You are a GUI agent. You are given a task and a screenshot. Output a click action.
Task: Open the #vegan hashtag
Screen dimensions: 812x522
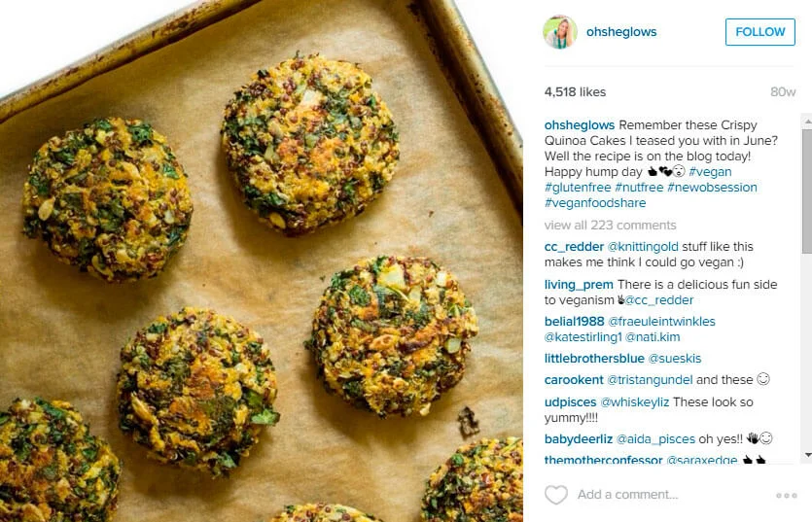point(710,172)
